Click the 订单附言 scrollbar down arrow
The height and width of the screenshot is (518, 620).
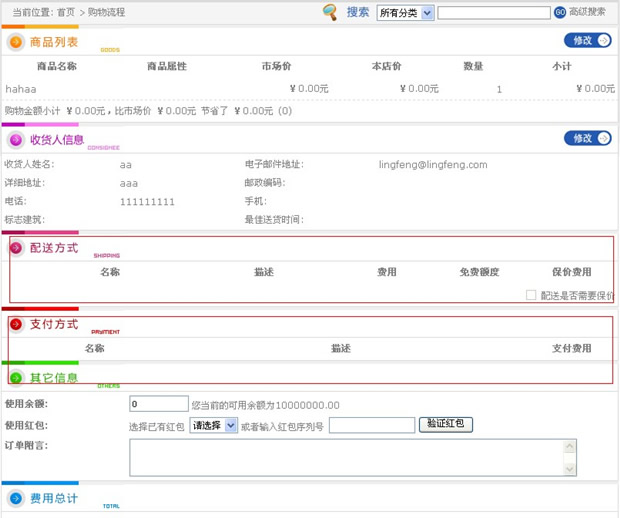coord(570,469)
